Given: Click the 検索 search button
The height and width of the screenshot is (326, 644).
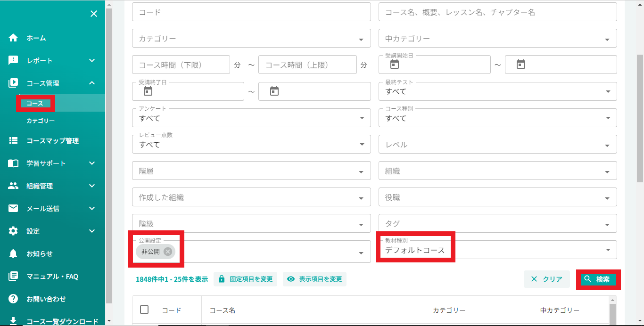Looking at the screenshot, I should pyautogui.click(x=598, y=279).
